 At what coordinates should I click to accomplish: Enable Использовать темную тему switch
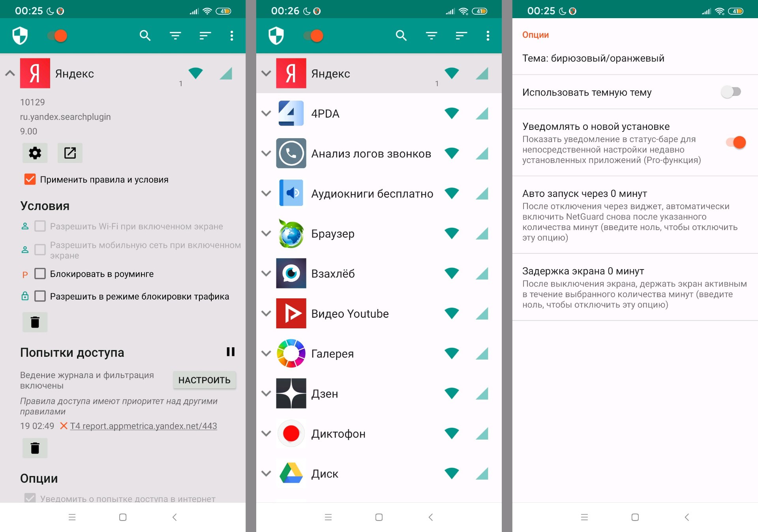click(731, 92)
